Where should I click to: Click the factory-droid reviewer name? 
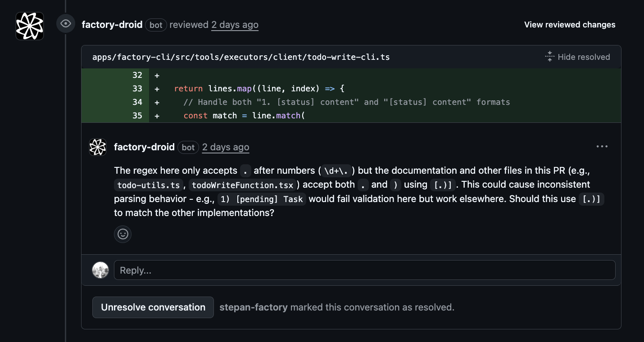coord(112,25)
